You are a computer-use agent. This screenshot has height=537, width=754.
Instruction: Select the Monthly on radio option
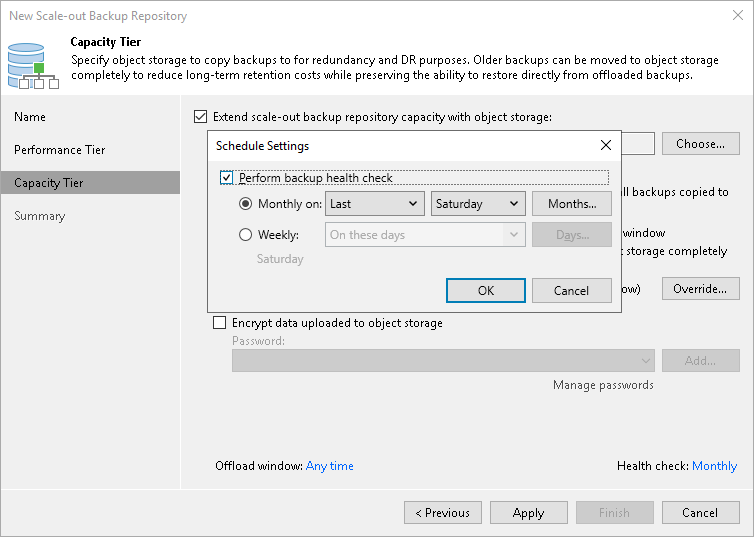pos(246,204)
